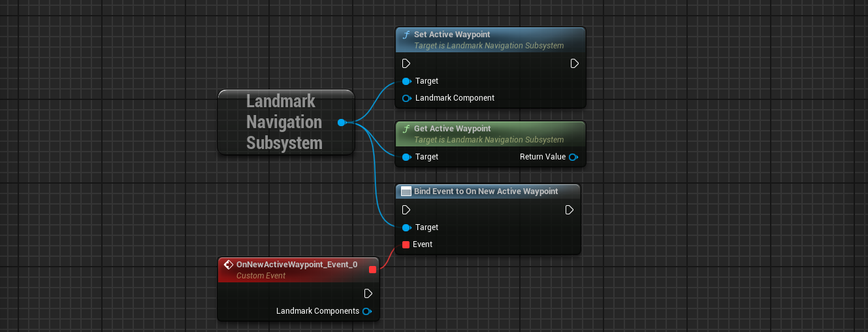
Task: Select the Bind Event to On New Active Waypoint header
Action: tap(488, 191)
